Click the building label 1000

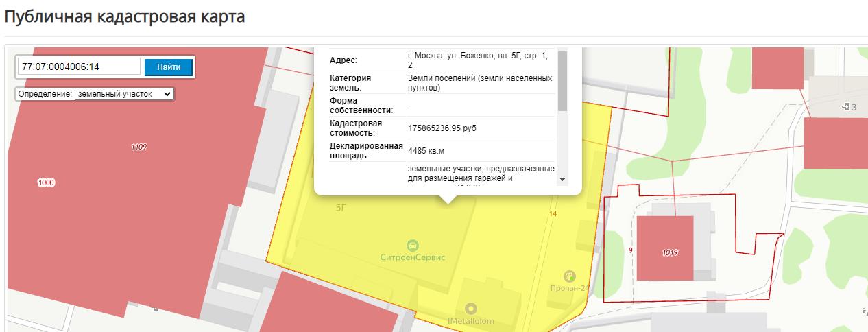pyautogui.click(x=47, y=183)
